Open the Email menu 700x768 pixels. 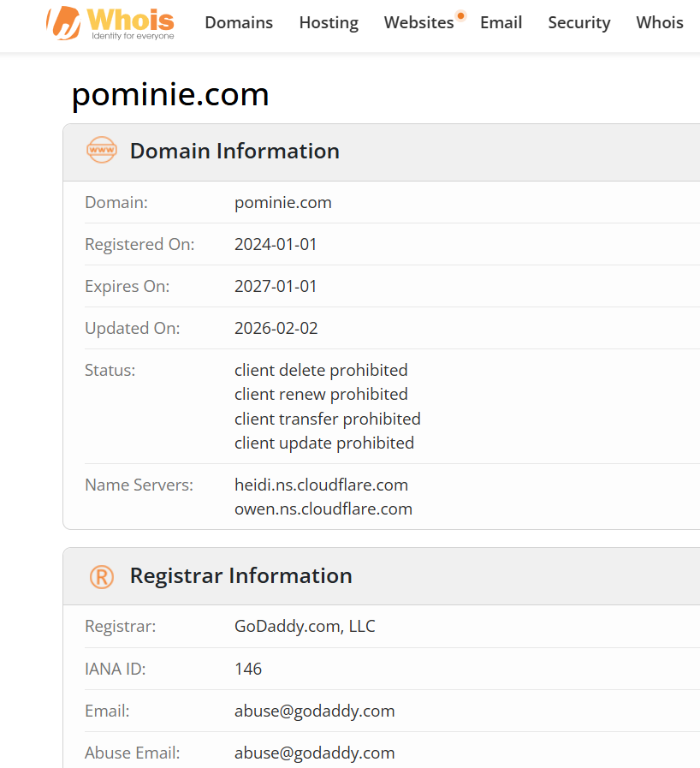click(x=501, y=22)
